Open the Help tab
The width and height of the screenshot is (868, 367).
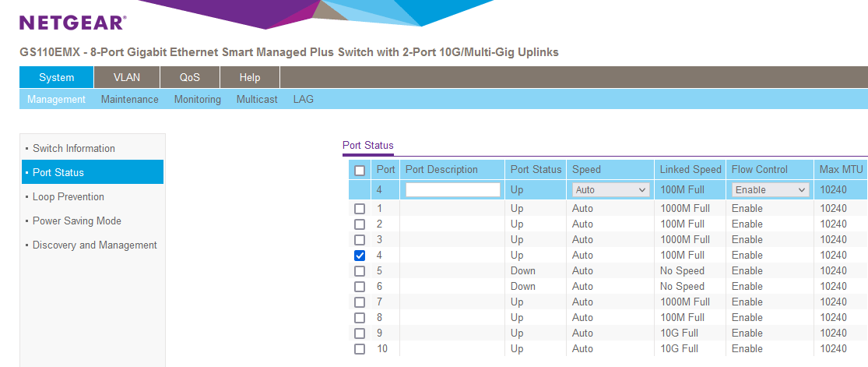249,77
